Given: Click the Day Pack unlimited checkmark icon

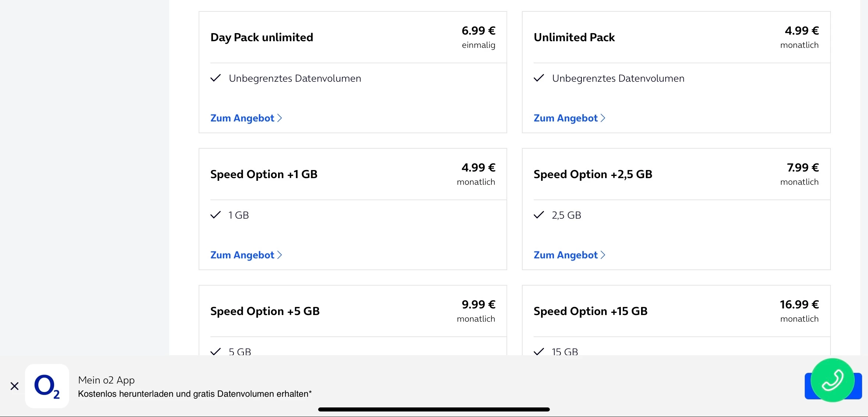Looking at the screenshot, I should (216, 78).
